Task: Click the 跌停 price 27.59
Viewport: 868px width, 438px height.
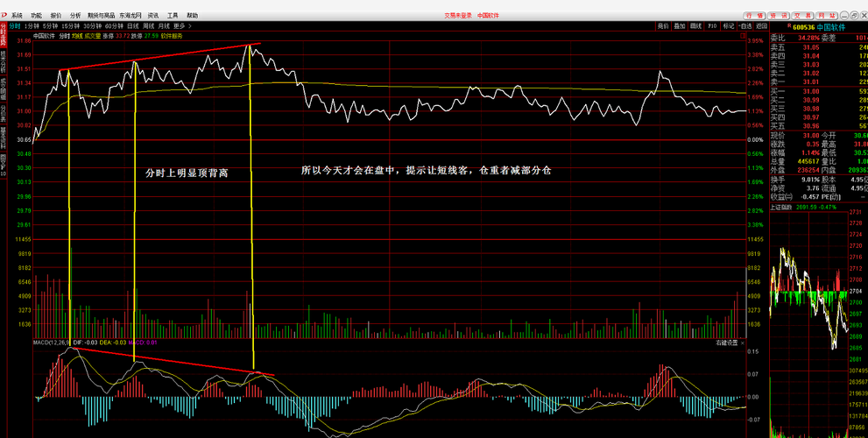Action: tap(152, 35)
